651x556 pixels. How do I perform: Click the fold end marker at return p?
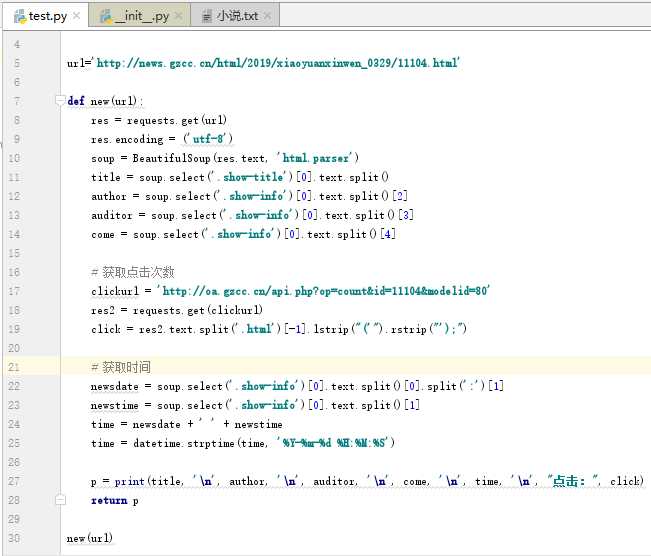(61, 500)
